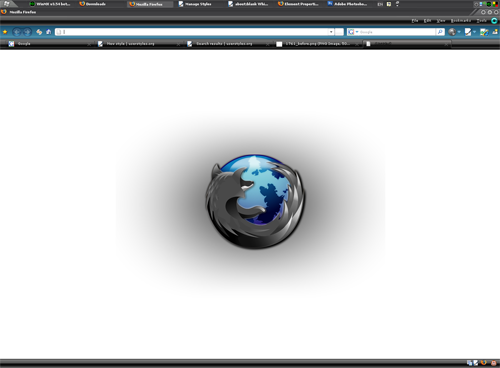Expand the globe icon dropdown arrow

(x=459, y=32)
